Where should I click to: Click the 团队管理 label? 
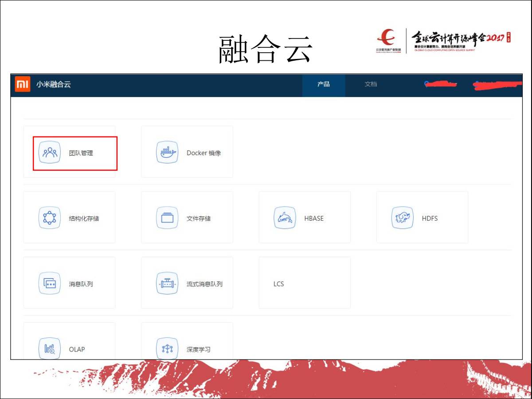click(81, 153)
